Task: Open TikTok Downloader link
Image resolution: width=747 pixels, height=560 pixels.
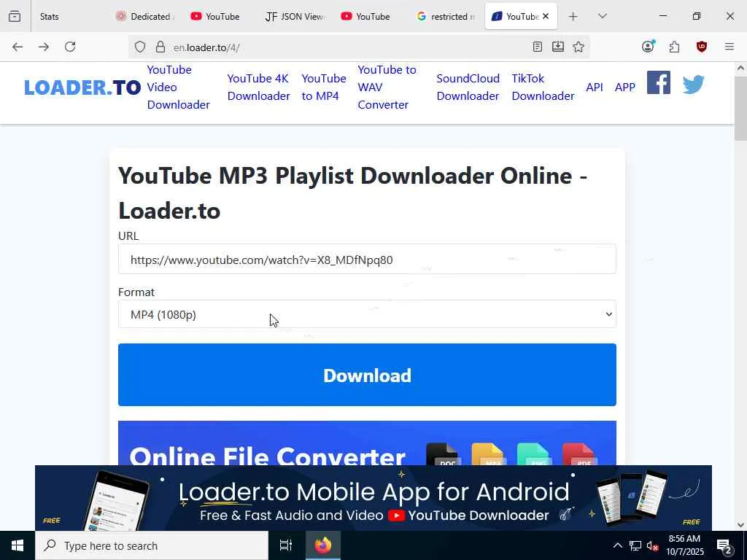Action: coord(543,87)
